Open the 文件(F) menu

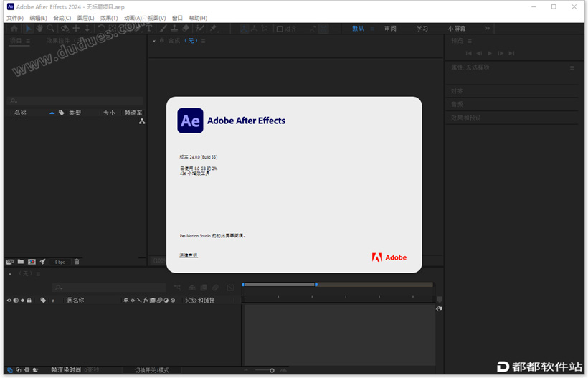coord(15,18)
